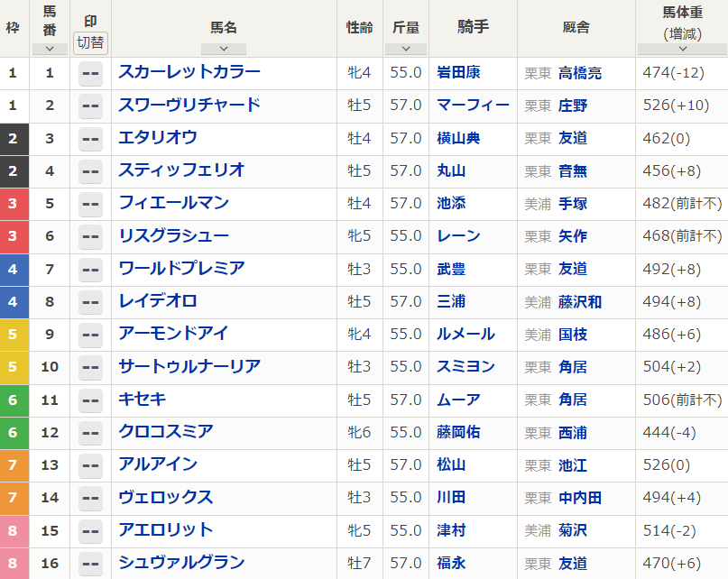This screenshot has width=728, height=579.
Task: Sort by 斤量 using header arrow
Action: 406,49
